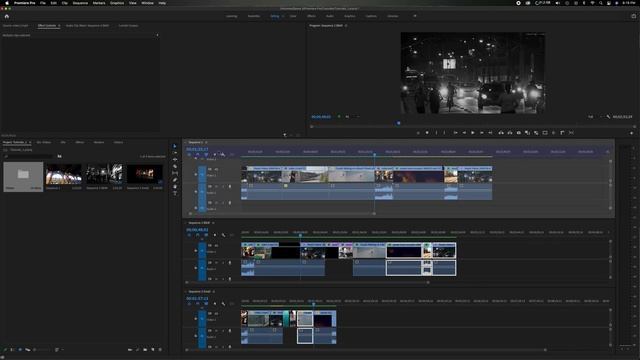The width and height of the screenshot is (640, 360).
Task: Switch to Color workspace tab
Action: pos(293,16)
